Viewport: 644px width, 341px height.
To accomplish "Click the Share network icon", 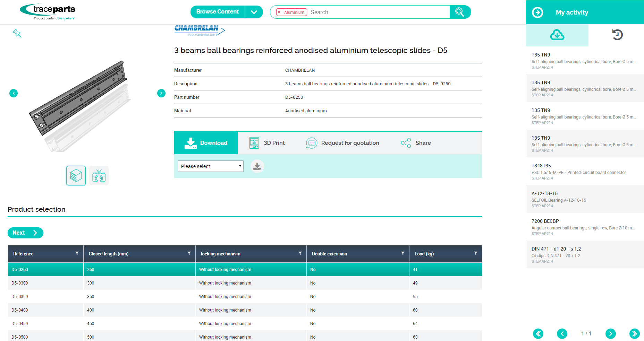I will 406,143.
